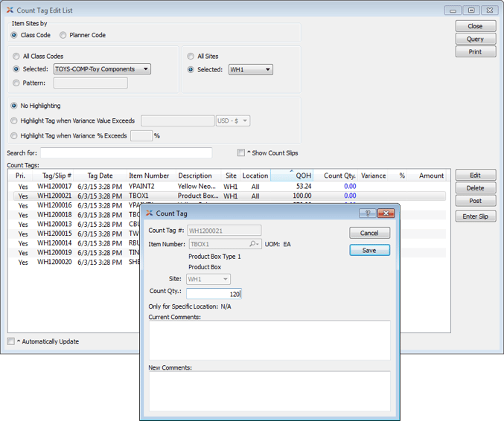Select the Planner Code radio button

pyautogui.click(x=63, y=35)
